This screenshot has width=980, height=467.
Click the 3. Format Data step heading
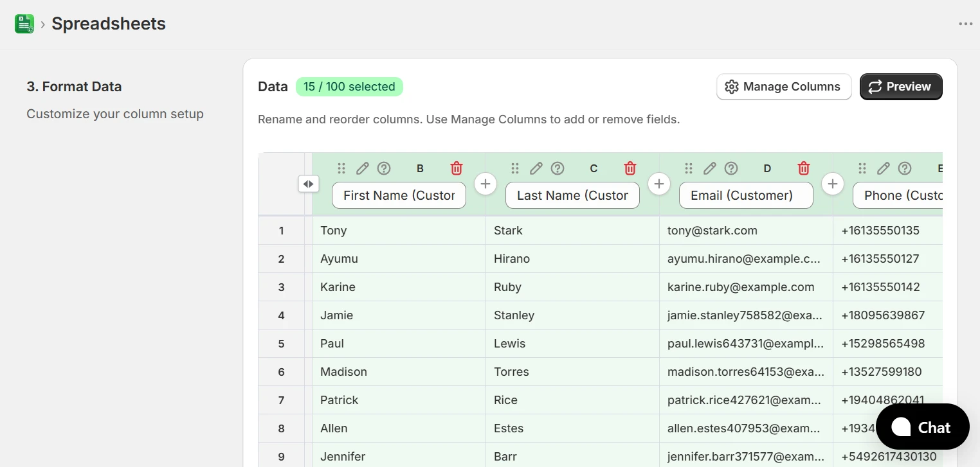[74, 87]
